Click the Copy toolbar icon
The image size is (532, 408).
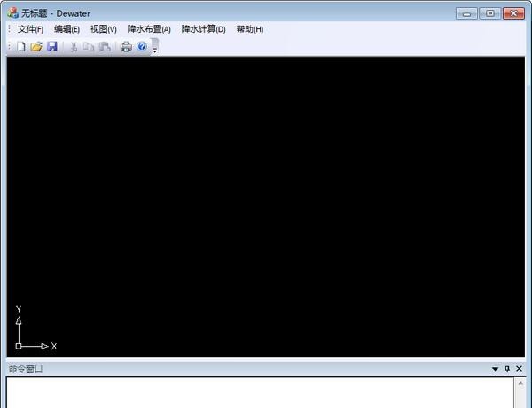pos(89,46)
